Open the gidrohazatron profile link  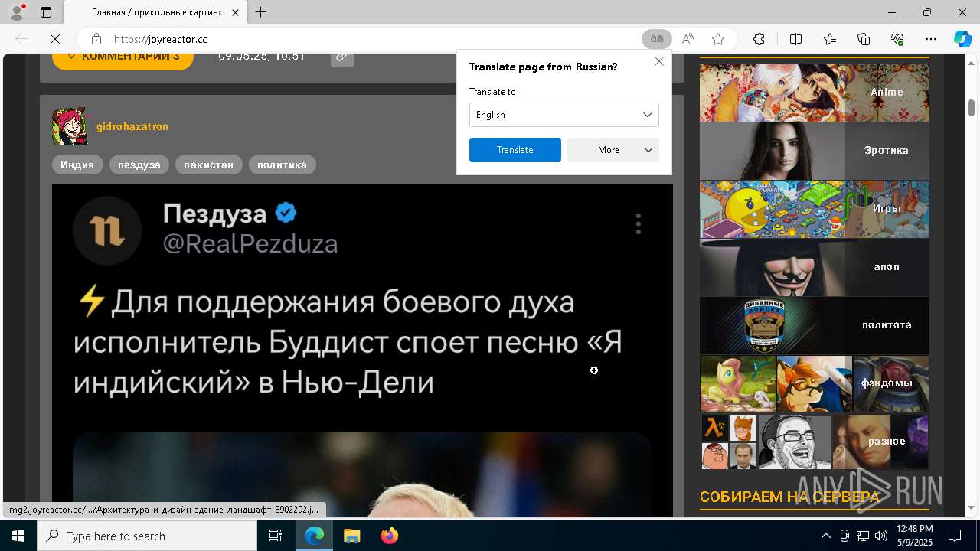[x=132, y=127]
